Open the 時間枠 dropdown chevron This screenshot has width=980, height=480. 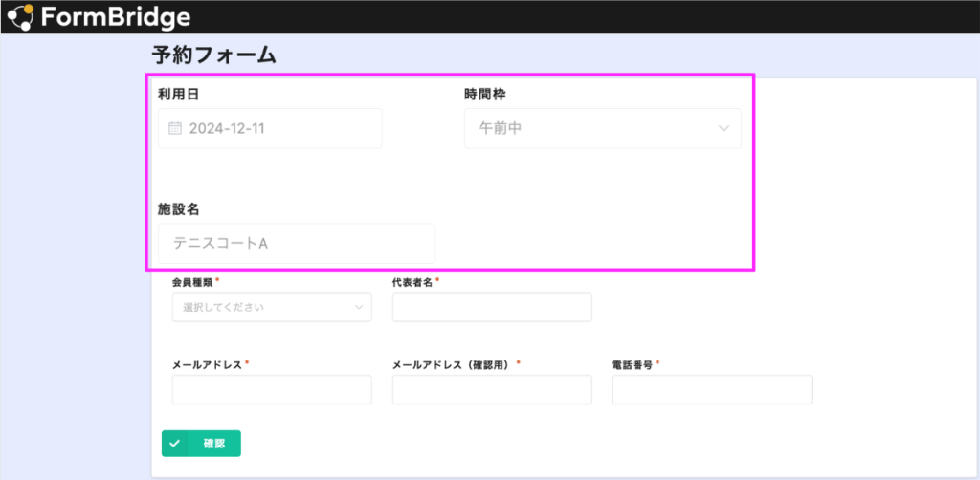(724, 128)
